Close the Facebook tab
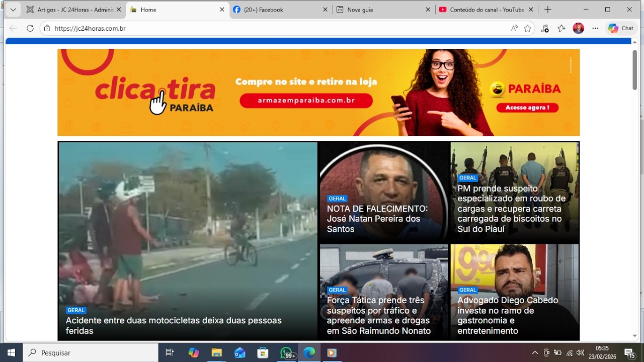 [325, 10]
